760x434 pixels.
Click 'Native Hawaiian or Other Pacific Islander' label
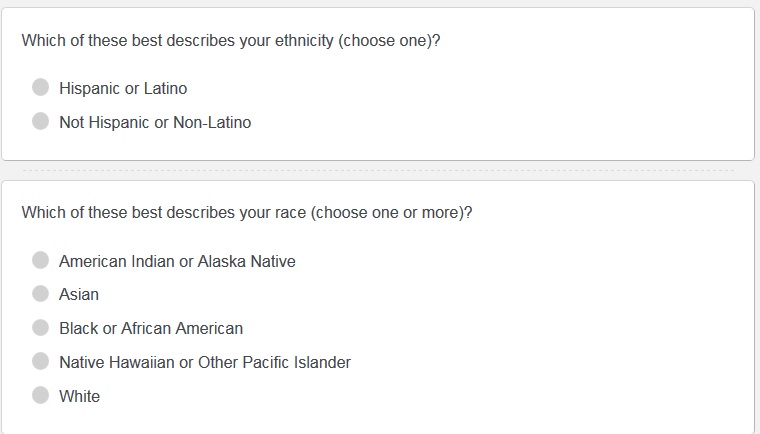click(x=205, y=363)
